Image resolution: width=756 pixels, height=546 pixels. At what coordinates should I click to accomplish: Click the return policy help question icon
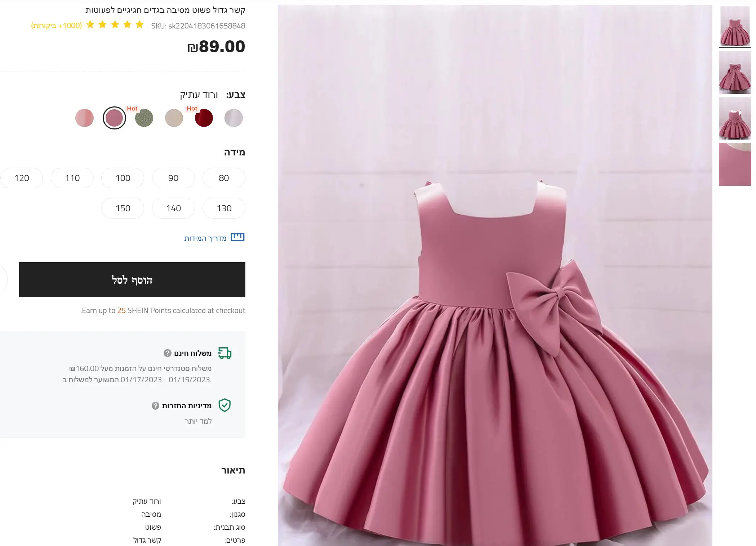pyautogui.click(x=155, y=406)
